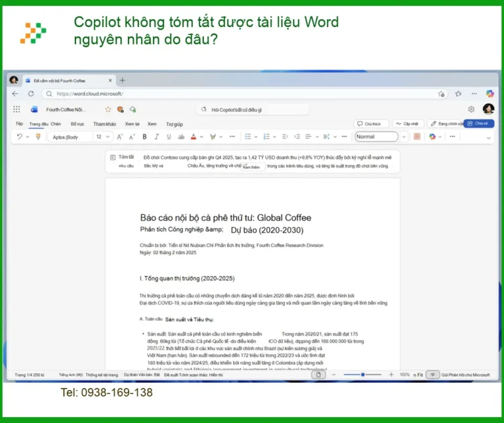The image size is (504, 423).
Task: Go back with the browser back arrow
Action: [x=15, y=94]
